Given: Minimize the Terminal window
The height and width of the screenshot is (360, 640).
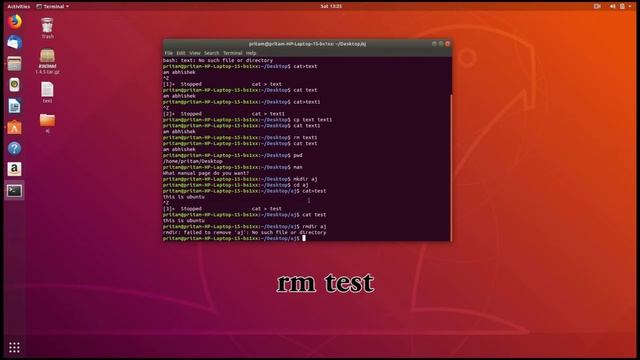Looking at the screenshot, I should click(434, 44).
